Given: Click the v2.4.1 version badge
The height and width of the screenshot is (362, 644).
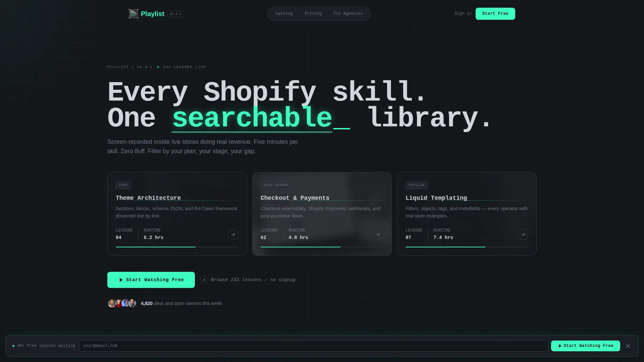Looking at the screenshot, I should click(x=175, y=14).
